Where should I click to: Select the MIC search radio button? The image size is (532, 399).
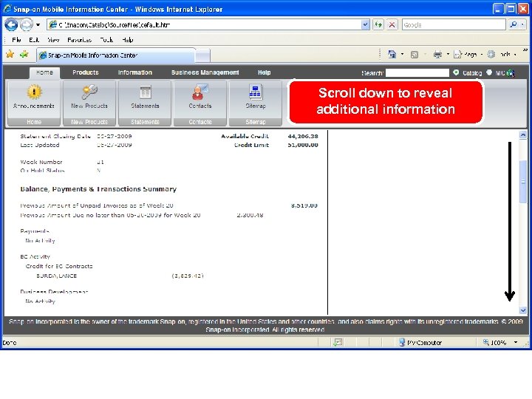click(x=489, y=72)
